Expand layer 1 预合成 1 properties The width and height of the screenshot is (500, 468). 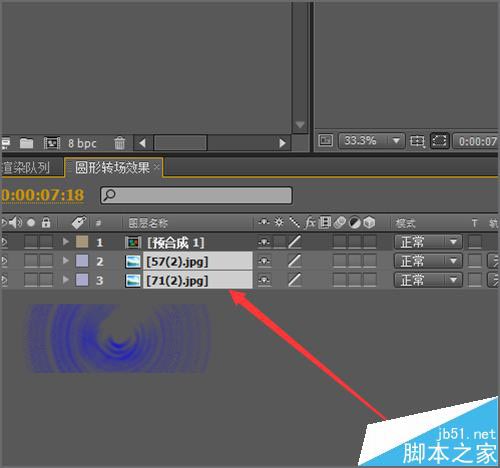point(66,242)
